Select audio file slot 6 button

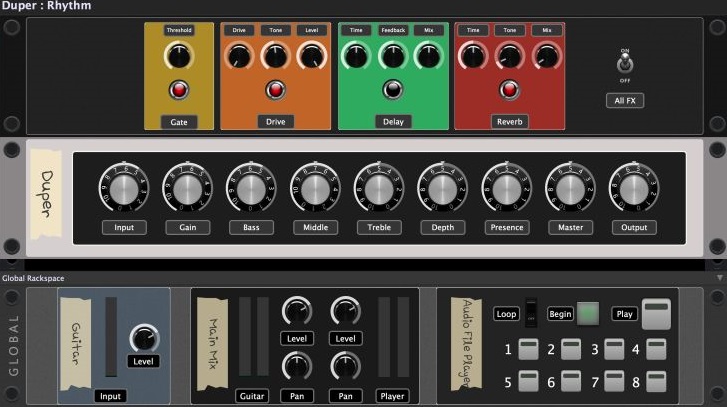[x=571, y=382]
